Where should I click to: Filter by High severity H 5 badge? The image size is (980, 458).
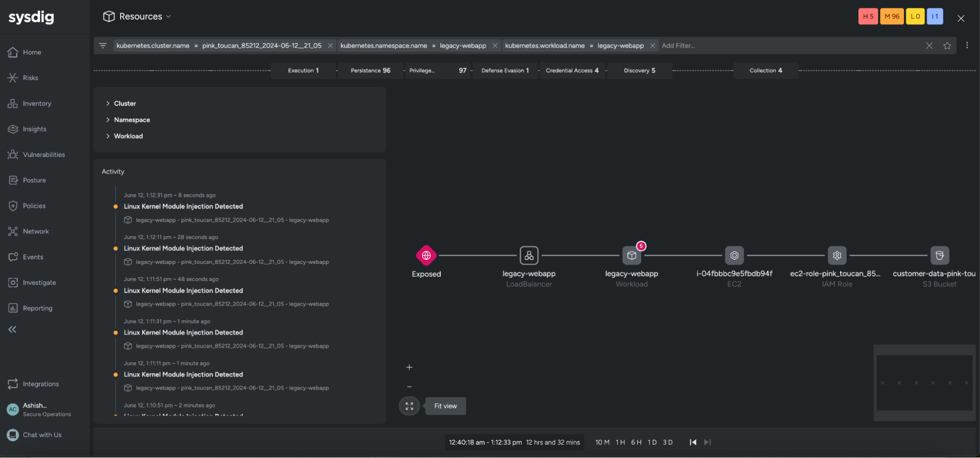868,16
